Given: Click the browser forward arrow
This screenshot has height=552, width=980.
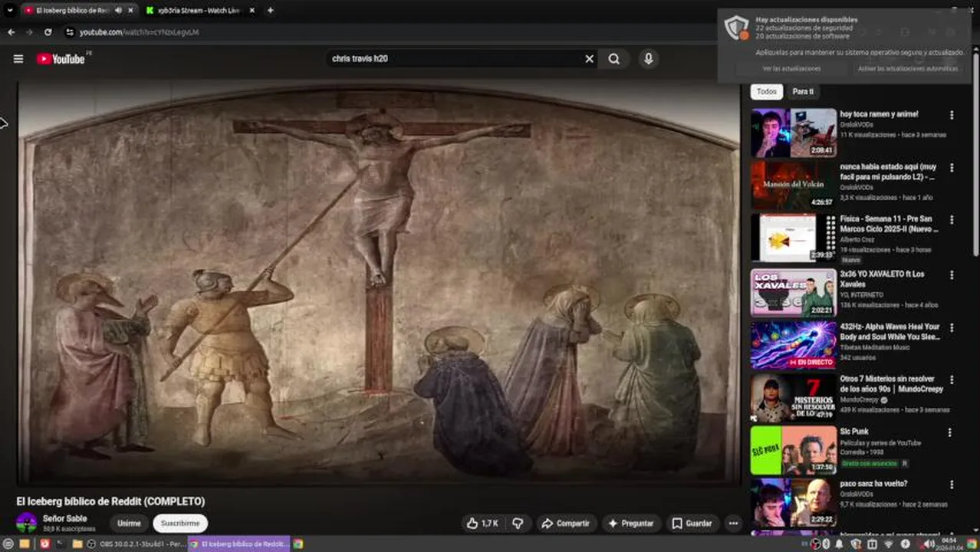Looking at the screenshot, I should point(29,32).
